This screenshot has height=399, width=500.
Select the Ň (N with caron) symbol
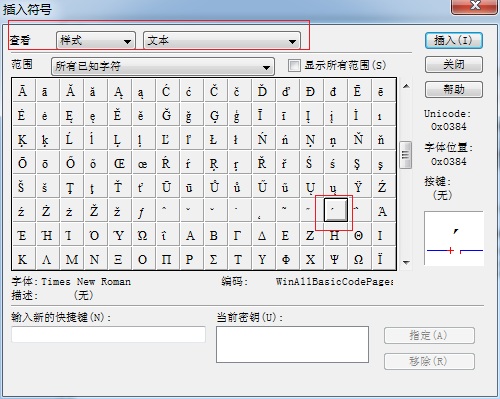point(359,139)
